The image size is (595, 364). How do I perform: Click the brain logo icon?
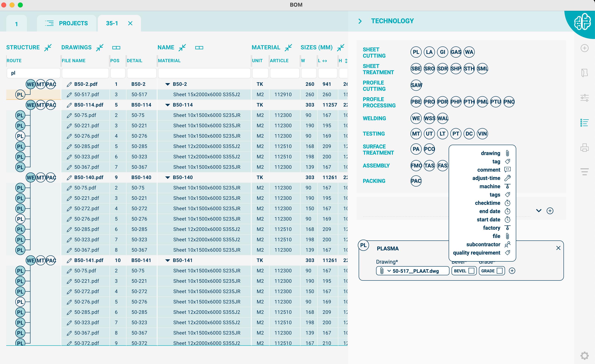582,22
